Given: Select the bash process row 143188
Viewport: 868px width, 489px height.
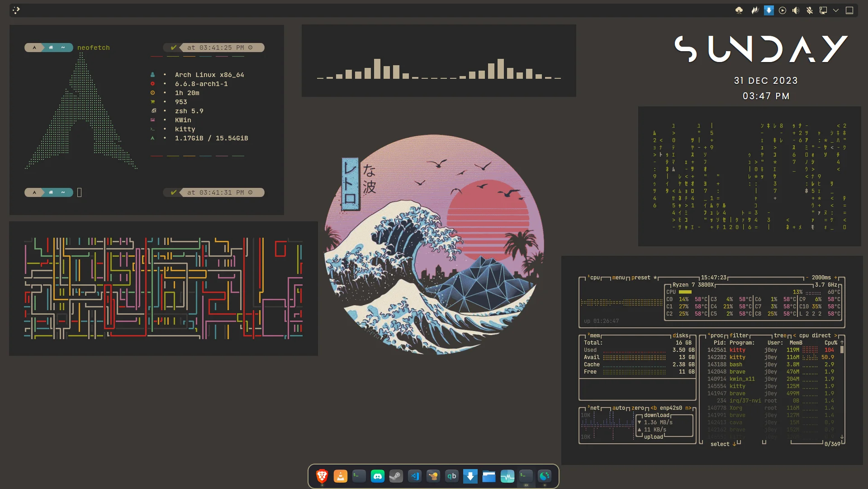Looking at the screenshot, I should (771, 364).
